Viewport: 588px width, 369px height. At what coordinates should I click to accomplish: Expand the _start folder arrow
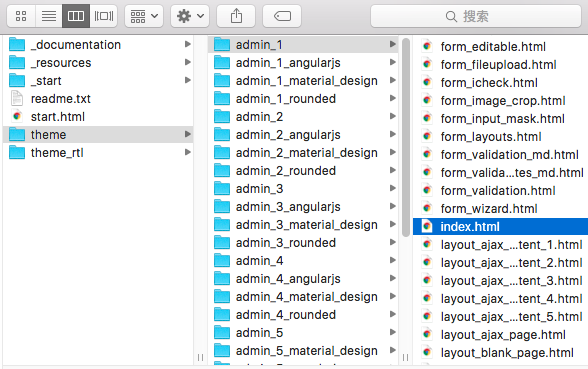point(188,80)
